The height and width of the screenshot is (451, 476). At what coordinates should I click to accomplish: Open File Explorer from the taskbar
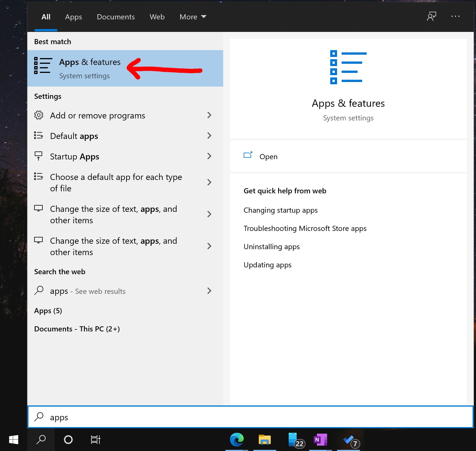pos(265,440)
